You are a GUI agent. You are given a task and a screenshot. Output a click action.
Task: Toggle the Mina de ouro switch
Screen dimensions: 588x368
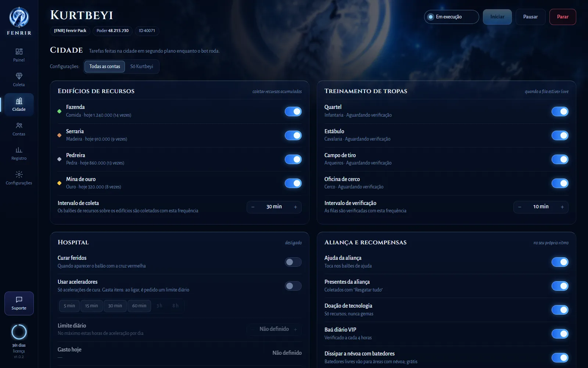tap(293, 183)
